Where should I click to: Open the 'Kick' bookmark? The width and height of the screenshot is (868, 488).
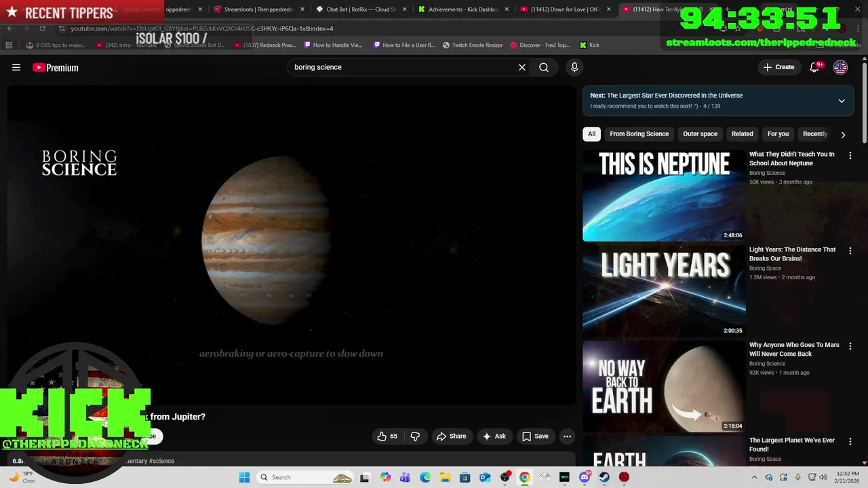click(x=589, y=45)
